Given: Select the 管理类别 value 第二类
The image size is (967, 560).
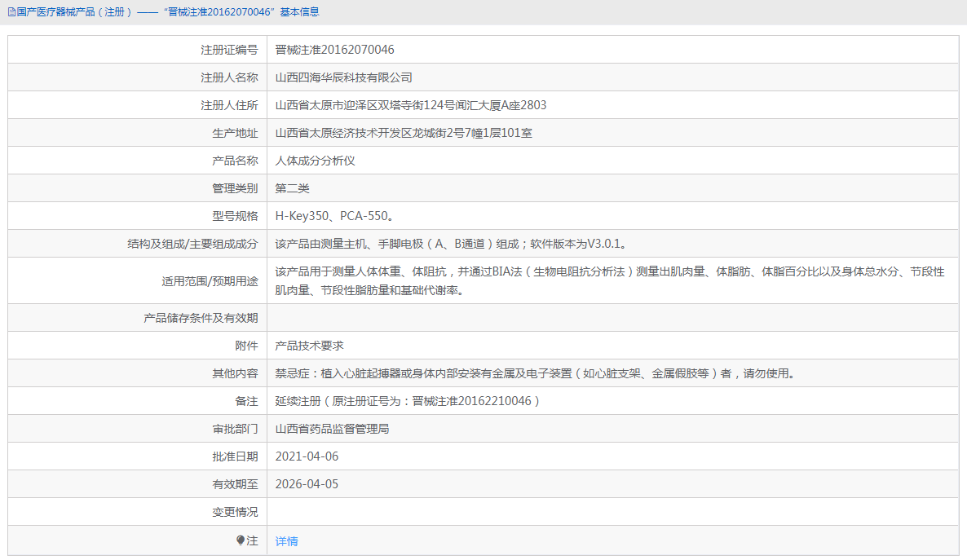Looking at the screenshot, I should click(x=294, y=187).
